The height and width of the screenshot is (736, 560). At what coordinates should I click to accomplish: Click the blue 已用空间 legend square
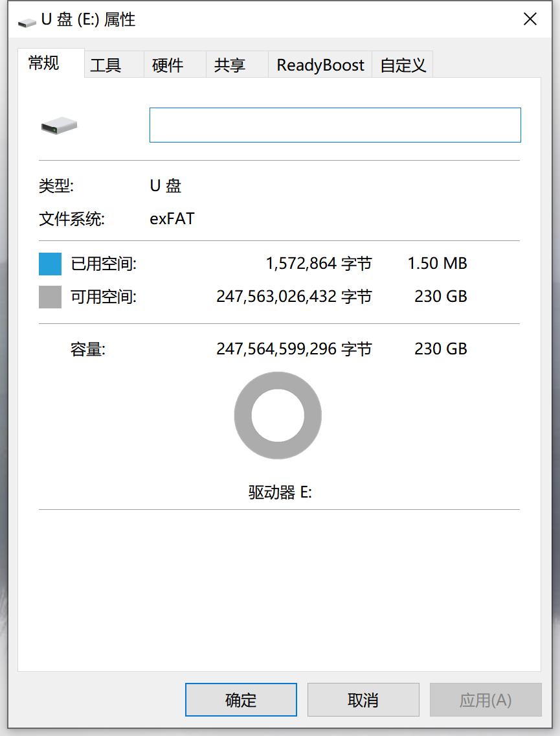tap(49, 262)
